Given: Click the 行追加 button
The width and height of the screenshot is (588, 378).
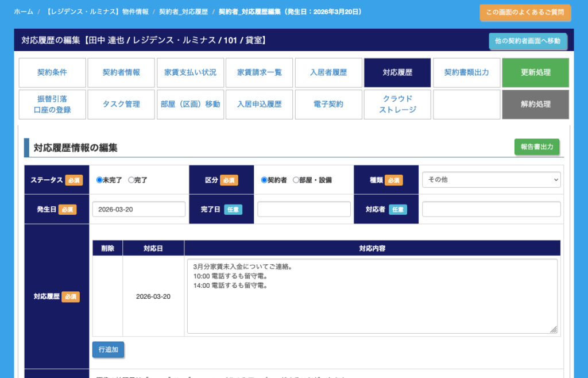Looking at the screenshot, I should [108, 349].
